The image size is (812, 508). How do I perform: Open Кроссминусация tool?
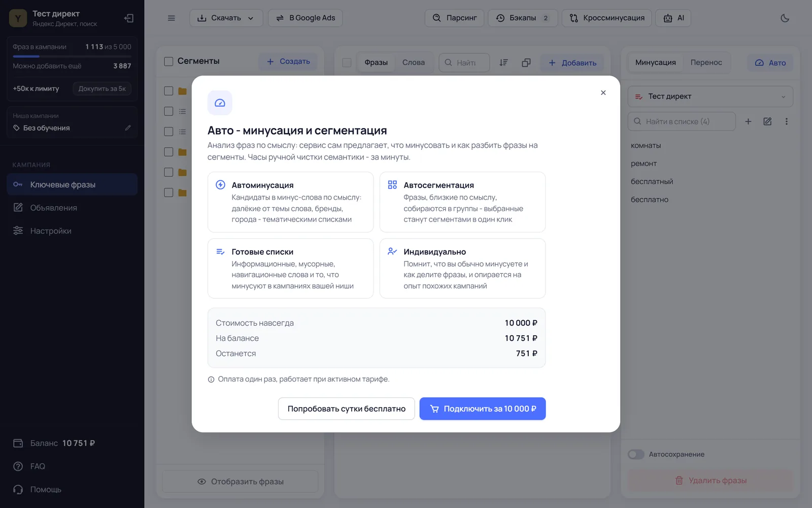click(x=607, y=18)
